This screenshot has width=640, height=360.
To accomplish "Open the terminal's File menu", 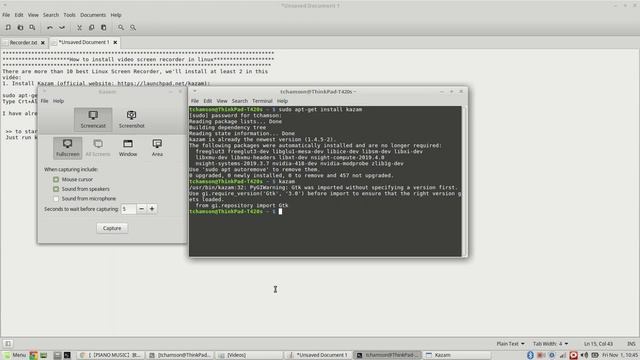I will pyautogui.click(x=195, y=101).
